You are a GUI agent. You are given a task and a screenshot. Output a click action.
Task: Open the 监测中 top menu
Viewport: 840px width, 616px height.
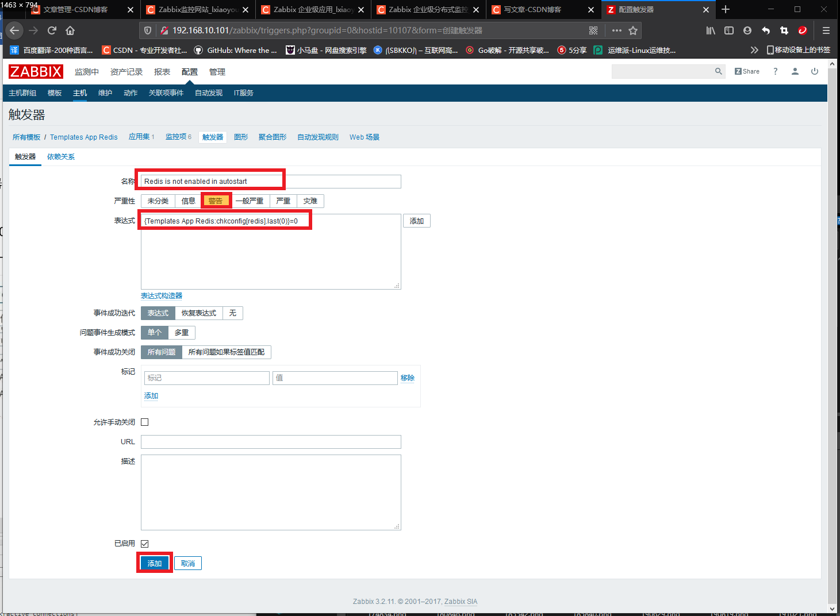pyautogui.click(x=87, y=72)
